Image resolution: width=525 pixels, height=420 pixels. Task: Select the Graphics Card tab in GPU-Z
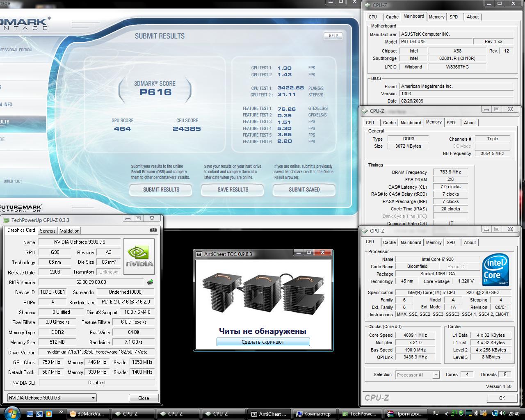click(21, 230)
